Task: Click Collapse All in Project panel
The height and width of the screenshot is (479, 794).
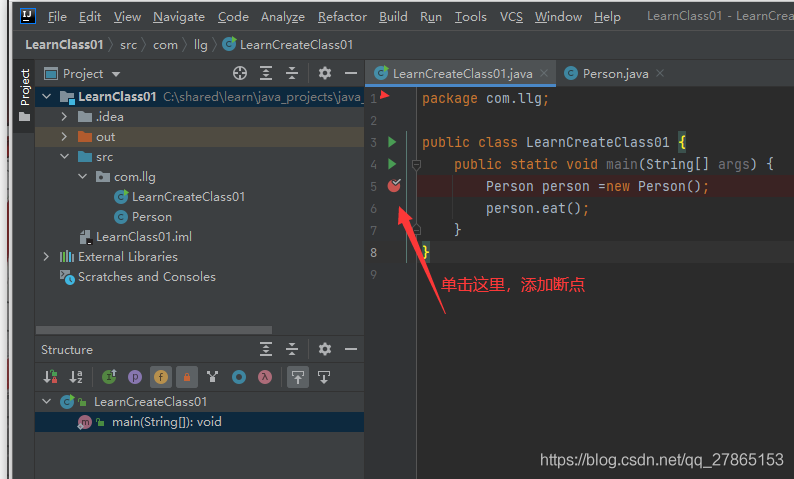Action: 292,73
